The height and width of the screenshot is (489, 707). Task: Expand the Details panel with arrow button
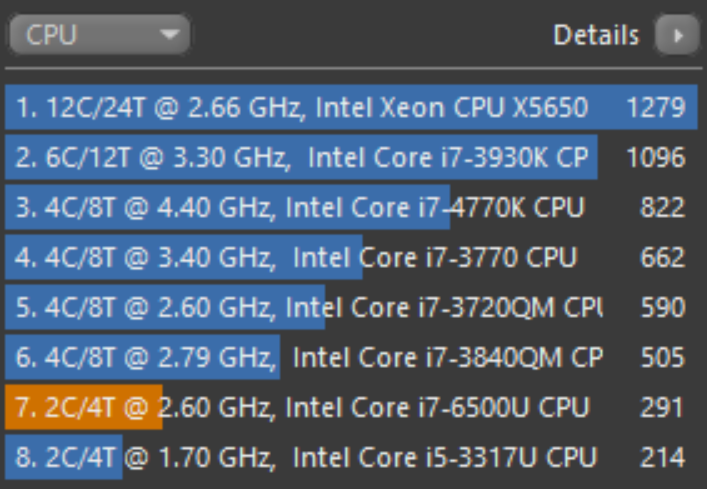(678, 35)
